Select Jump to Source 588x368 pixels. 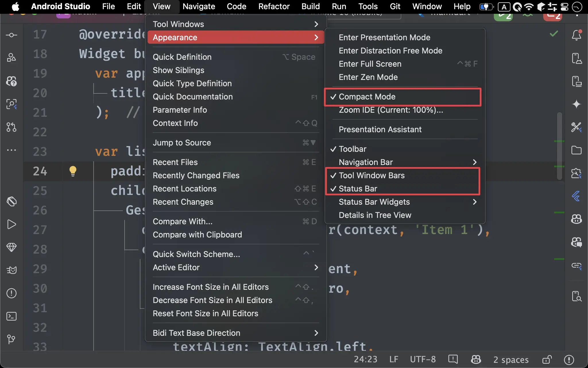tap(236, 143)
